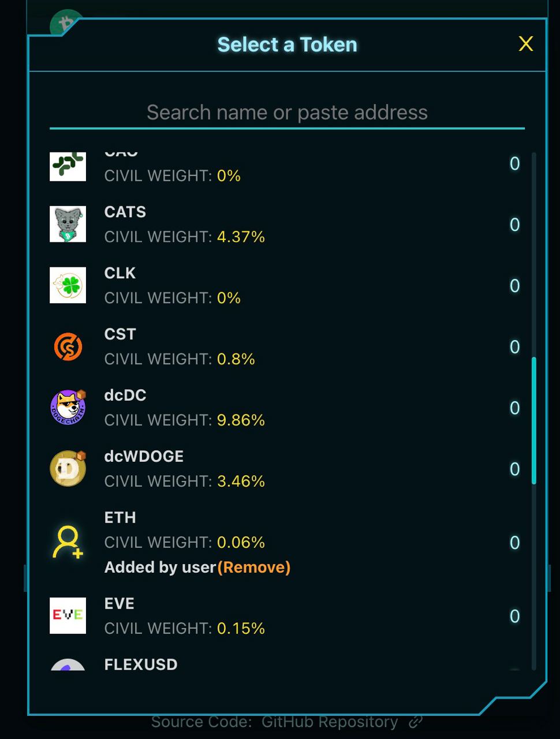This screenshot has height=739, width=560.
Task: Click the dcDC balance value
Action: pyautogui.click(x=514, y=408)
